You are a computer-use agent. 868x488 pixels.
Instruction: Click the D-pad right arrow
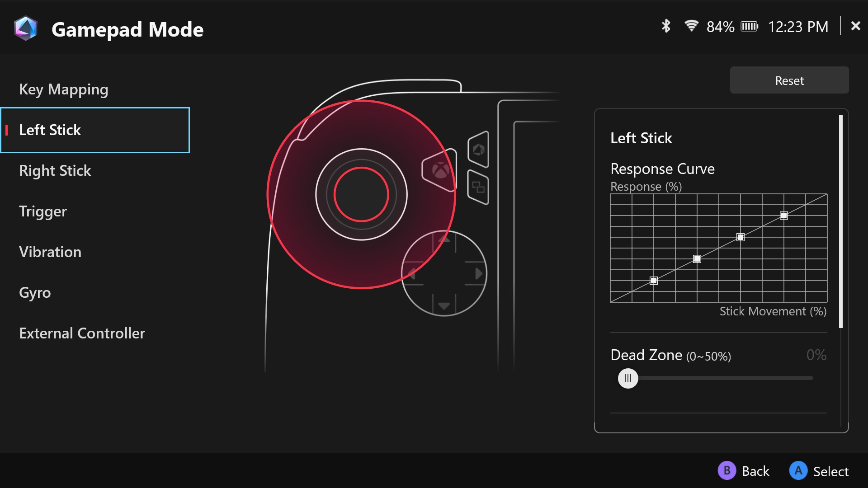[x=478, y=273]
